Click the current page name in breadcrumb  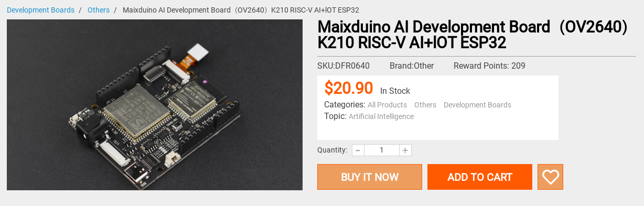tap(241, 10)
